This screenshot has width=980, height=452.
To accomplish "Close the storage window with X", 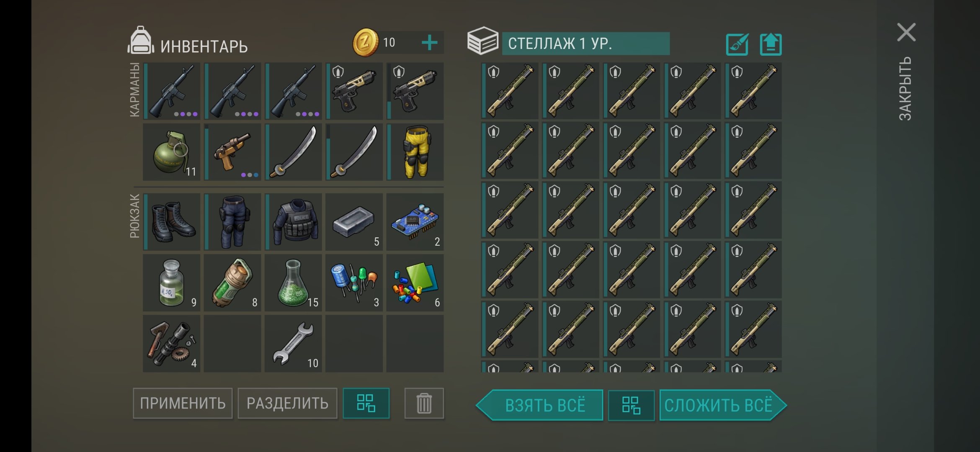I will [906, 32].
